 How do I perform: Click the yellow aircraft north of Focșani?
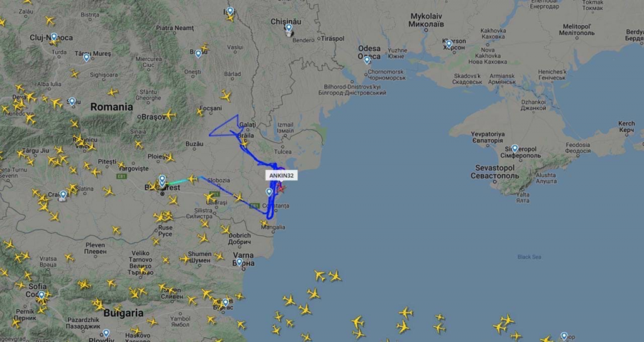tap(226, 96)
